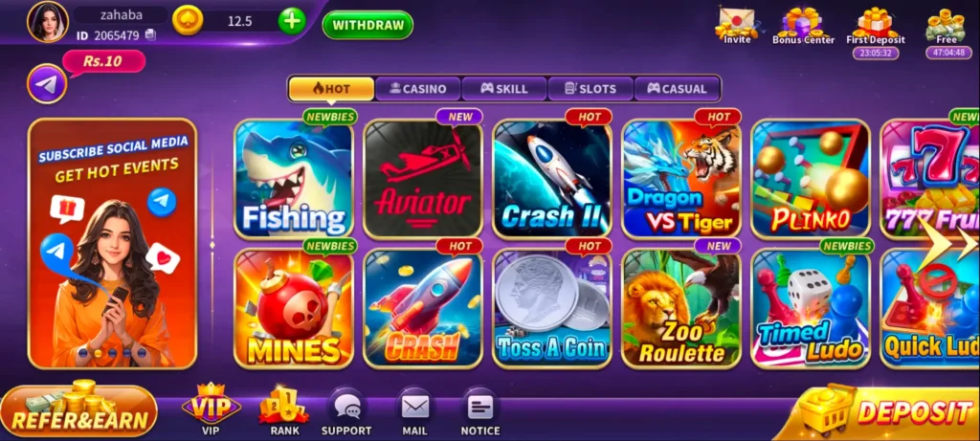
Task: Open Support chat icon
Action: tap(346, 408)
